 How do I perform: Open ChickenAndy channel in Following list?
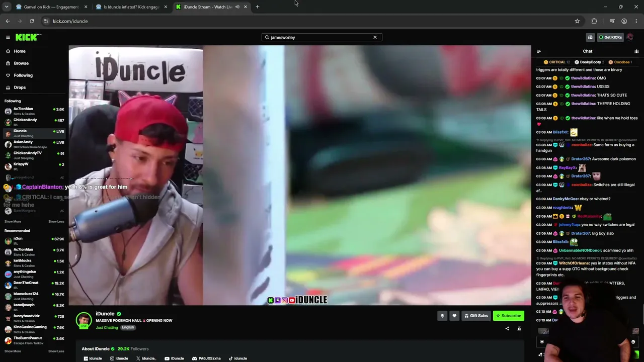point(34,122)
